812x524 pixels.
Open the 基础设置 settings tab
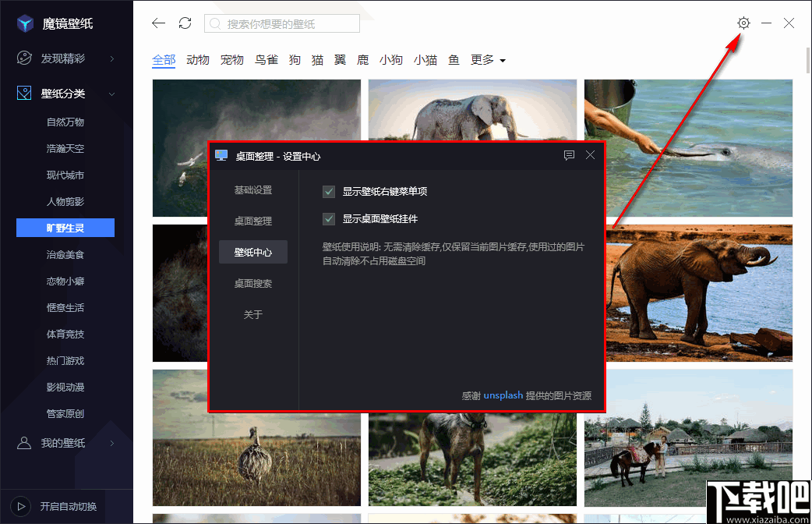[254, 189]
